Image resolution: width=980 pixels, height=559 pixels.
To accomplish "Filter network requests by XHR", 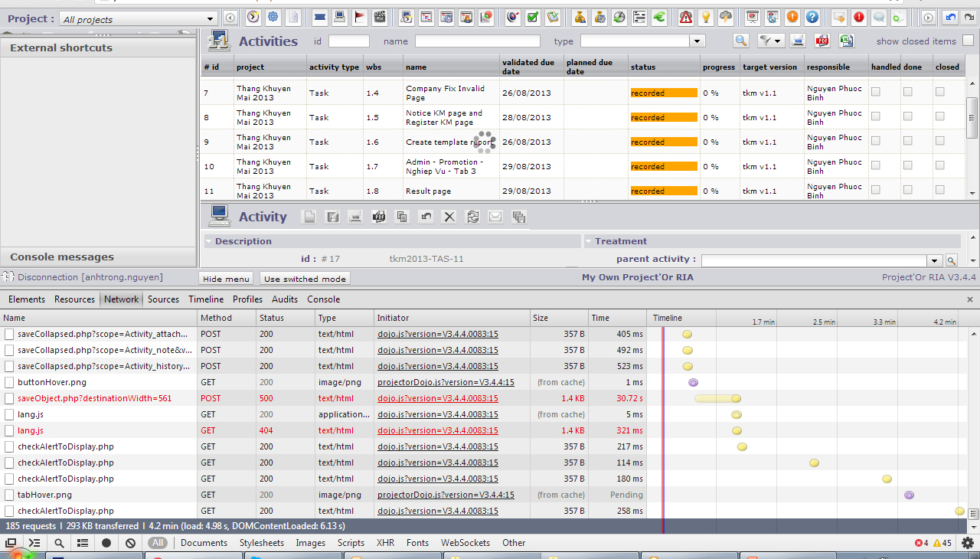I will [385, 543].
